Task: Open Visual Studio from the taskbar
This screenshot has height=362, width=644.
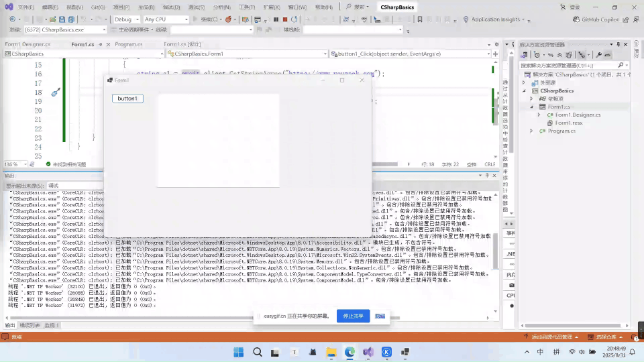Action: pyautogui.click(x=368, y=352)
